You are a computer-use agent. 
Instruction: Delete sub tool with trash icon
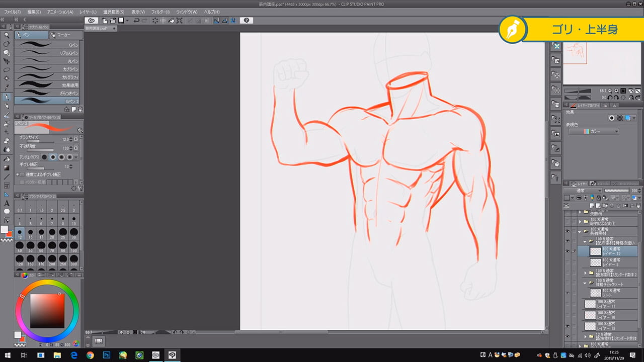[x=80, y=109]
